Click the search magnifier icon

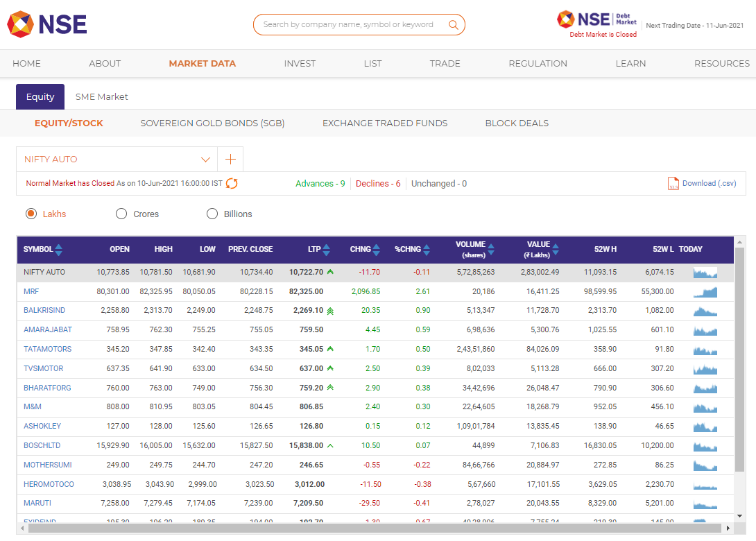click(454, 24)
